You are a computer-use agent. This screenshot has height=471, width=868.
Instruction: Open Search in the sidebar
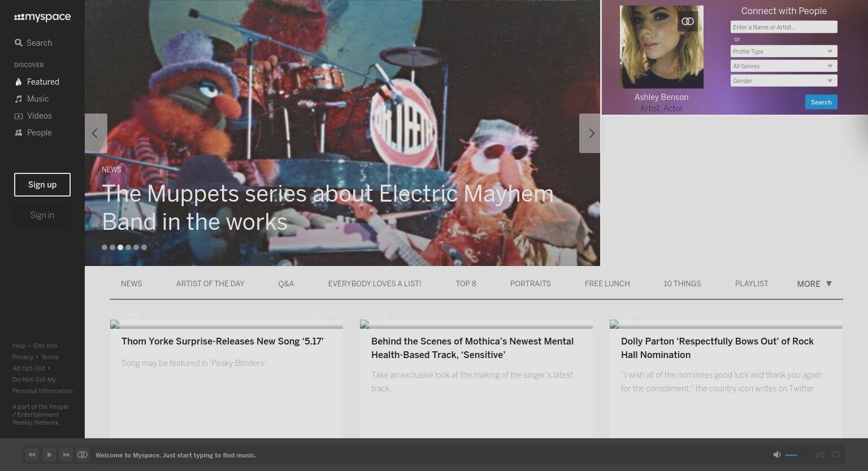(x=33, y=43)
